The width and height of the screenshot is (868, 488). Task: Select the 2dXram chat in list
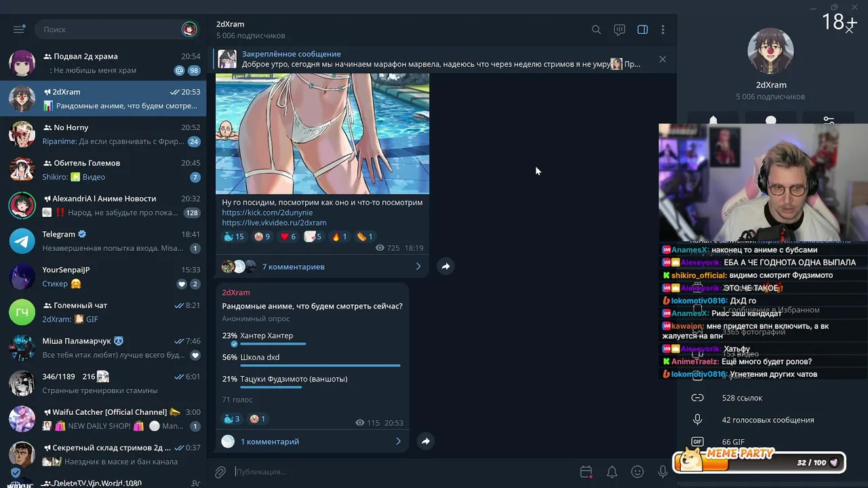pyautogui.click(x=103, y=99)
